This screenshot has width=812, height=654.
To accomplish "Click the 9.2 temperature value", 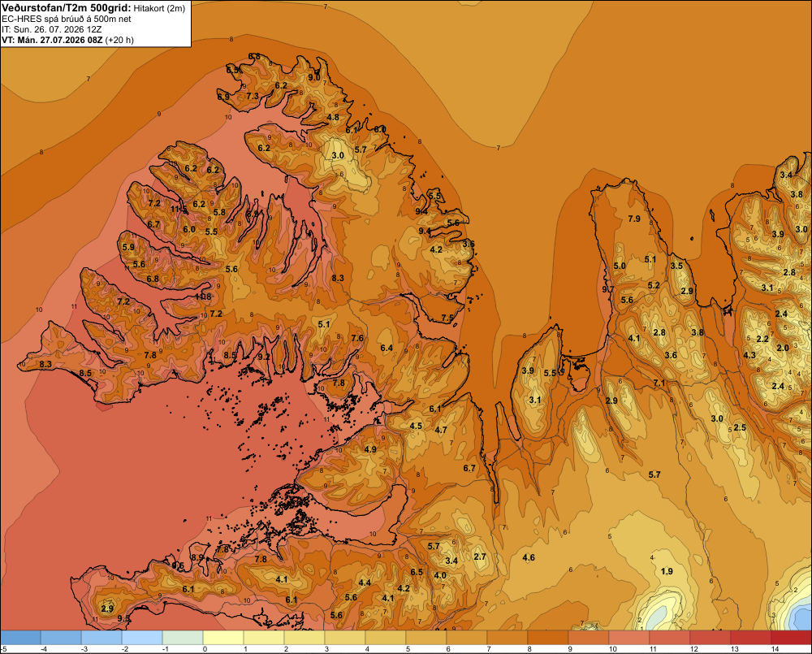I will pyautogui.click(x=264, y=357).
